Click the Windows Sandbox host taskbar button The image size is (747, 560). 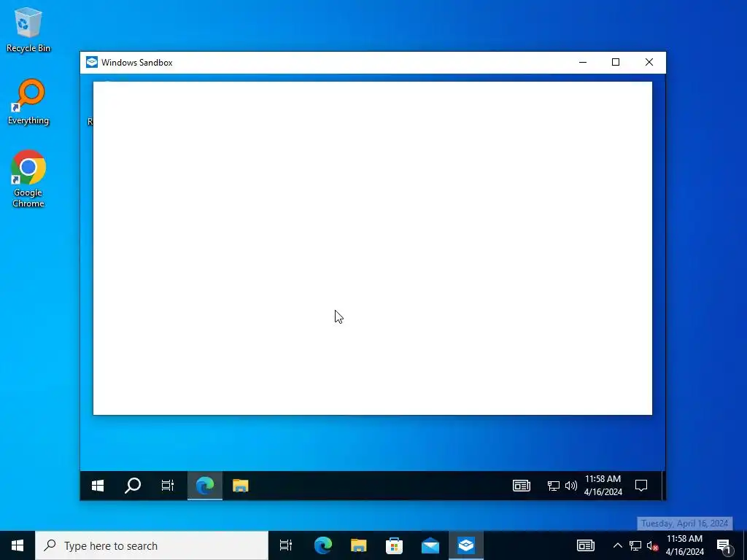point(466,545)
